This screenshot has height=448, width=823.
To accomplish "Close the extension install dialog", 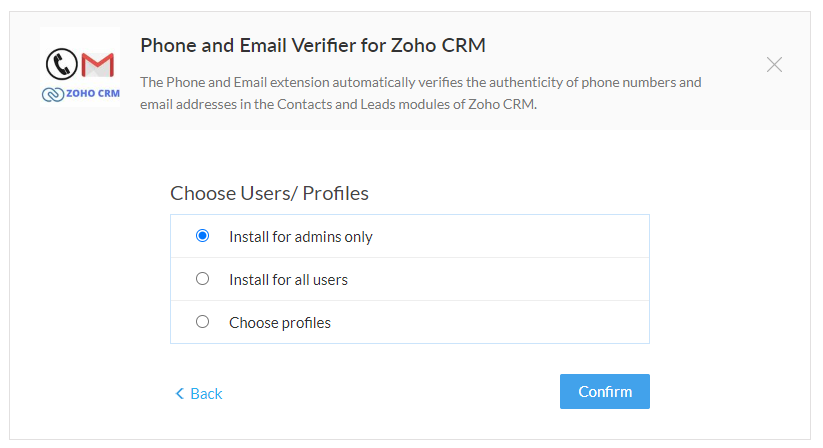I will coord(774,65).
